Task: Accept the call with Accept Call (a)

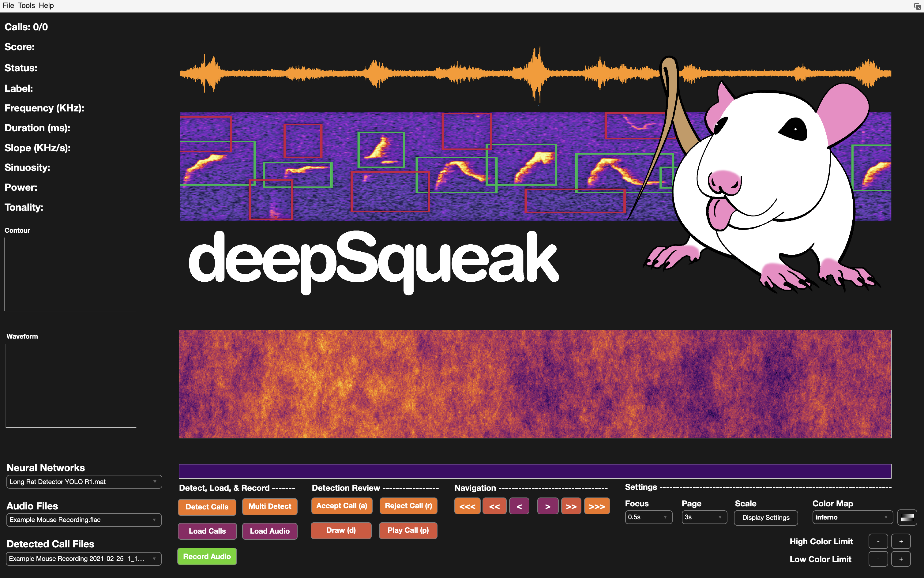Action: click(x=341, y=506)
